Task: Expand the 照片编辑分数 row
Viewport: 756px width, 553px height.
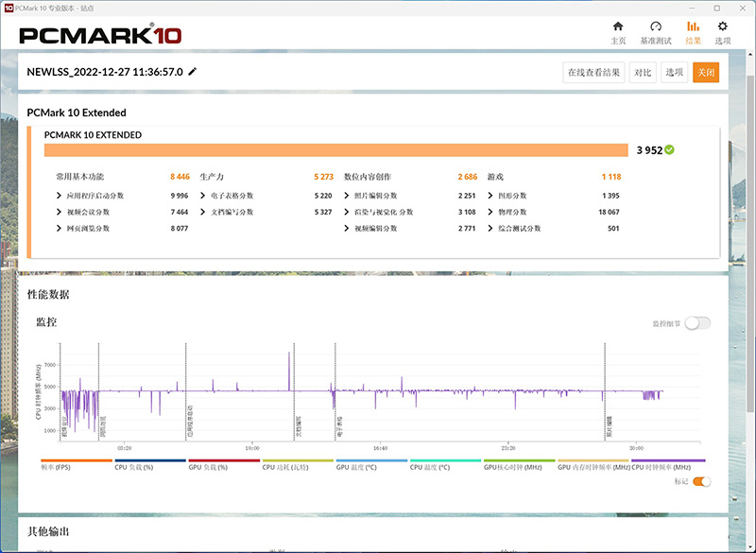Action: click(348, 196)
